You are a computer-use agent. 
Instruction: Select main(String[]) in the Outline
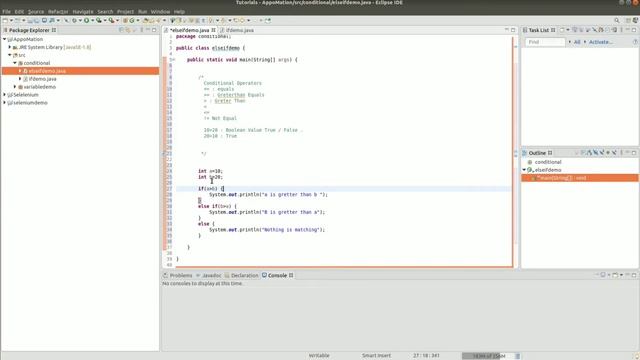click(x=580, y=178)
